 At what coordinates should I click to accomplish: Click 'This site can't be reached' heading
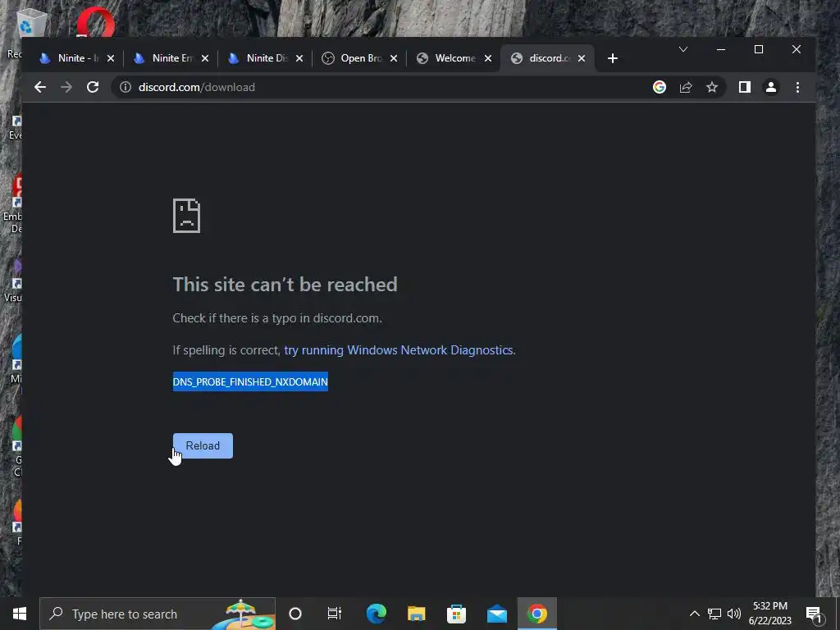[285, 285]
